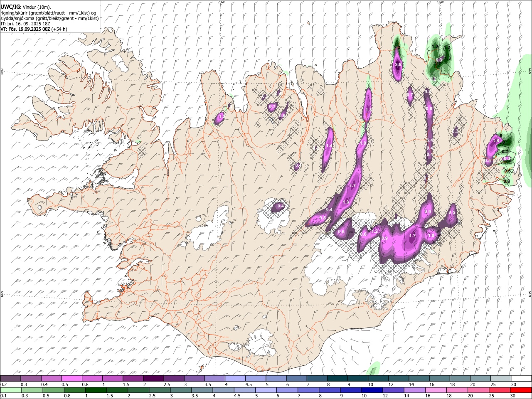Click the 0.1 label in the lower legend row
This screenshot has width=532, height=399.
point(3,396)
